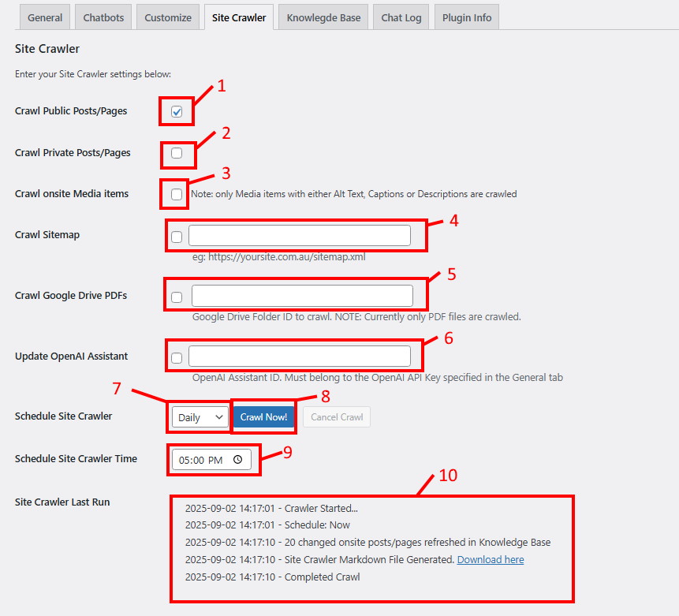Check the Crawl Google Drive PDFs box
The image size is (679, 616).
[177, 297]
